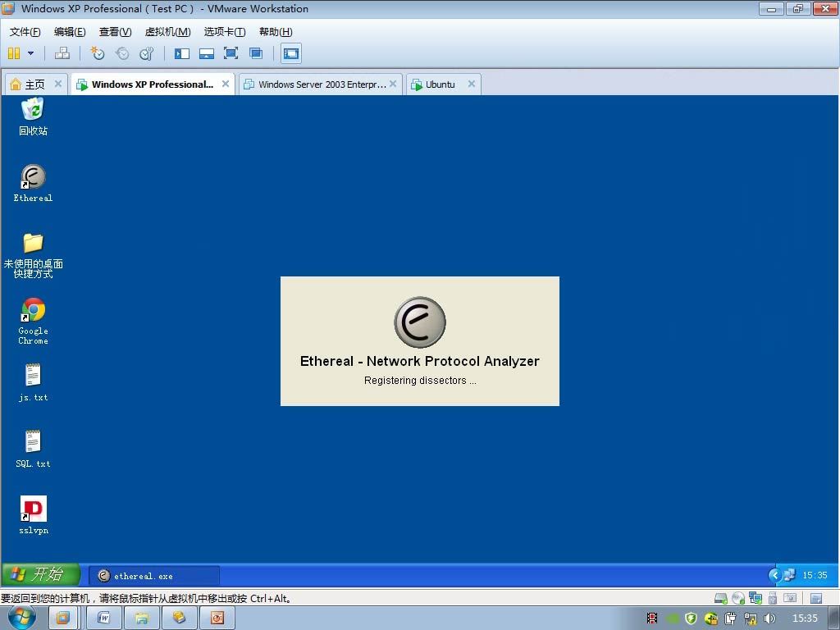Select the SQL.txt file on desktop
This screenshot has width=840, height=630.
coord(33,449)
